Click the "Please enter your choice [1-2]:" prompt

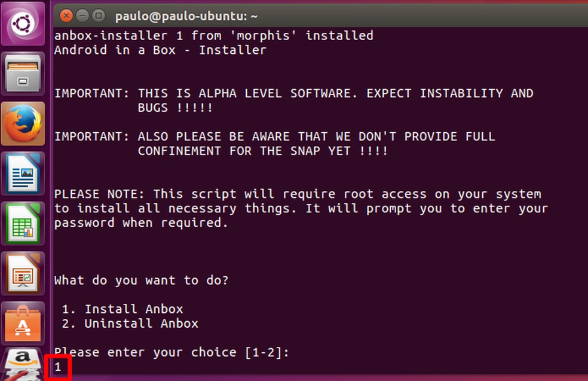pos(171,352)
